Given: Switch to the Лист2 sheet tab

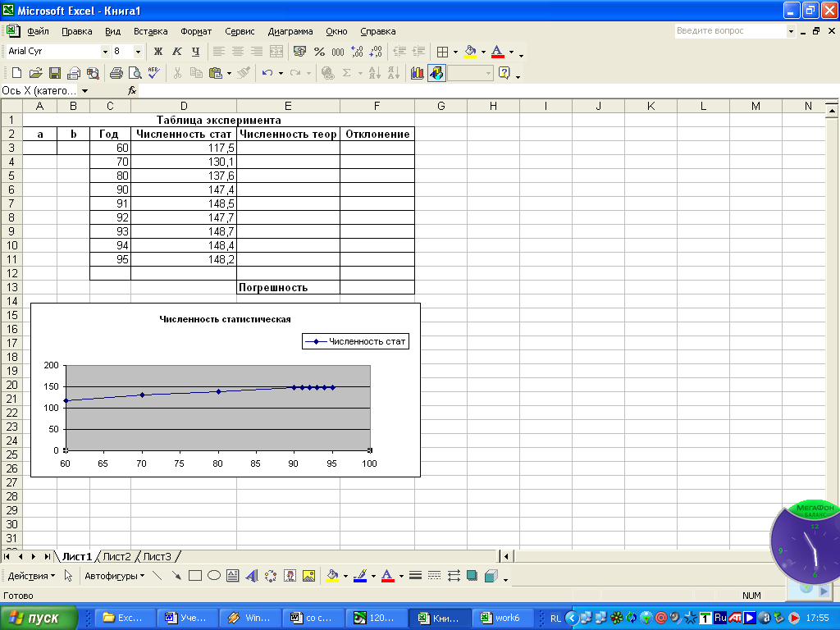Looking at the screenshot, I should [116, 557].
